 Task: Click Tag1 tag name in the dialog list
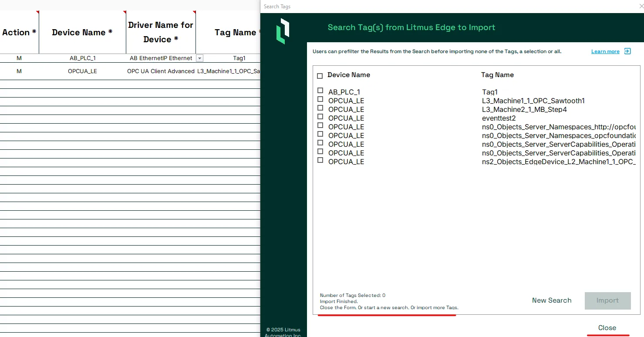(490, 92)
